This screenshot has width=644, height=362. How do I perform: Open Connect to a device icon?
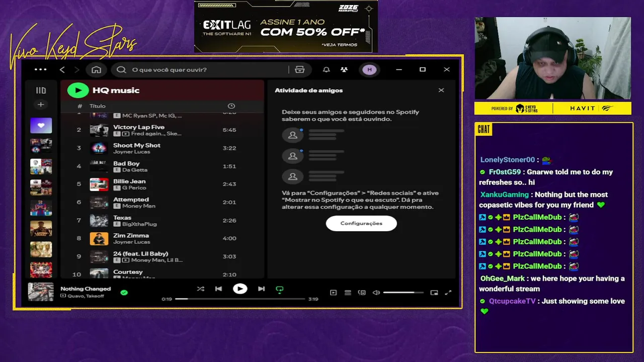(x=362, y=293)
